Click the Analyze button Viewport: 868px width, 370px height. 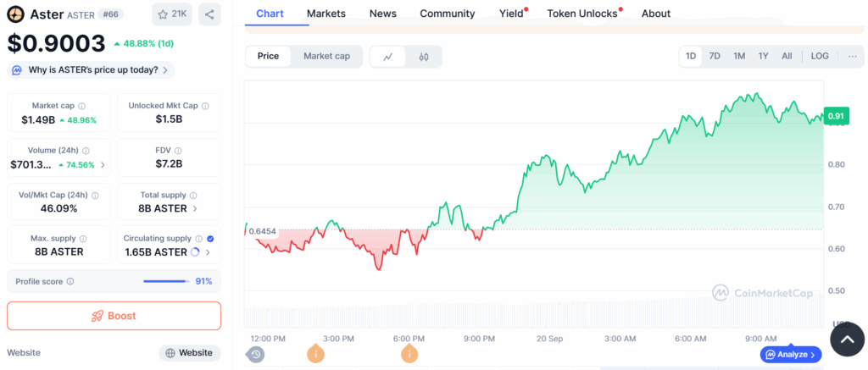(x=791, y=355)
